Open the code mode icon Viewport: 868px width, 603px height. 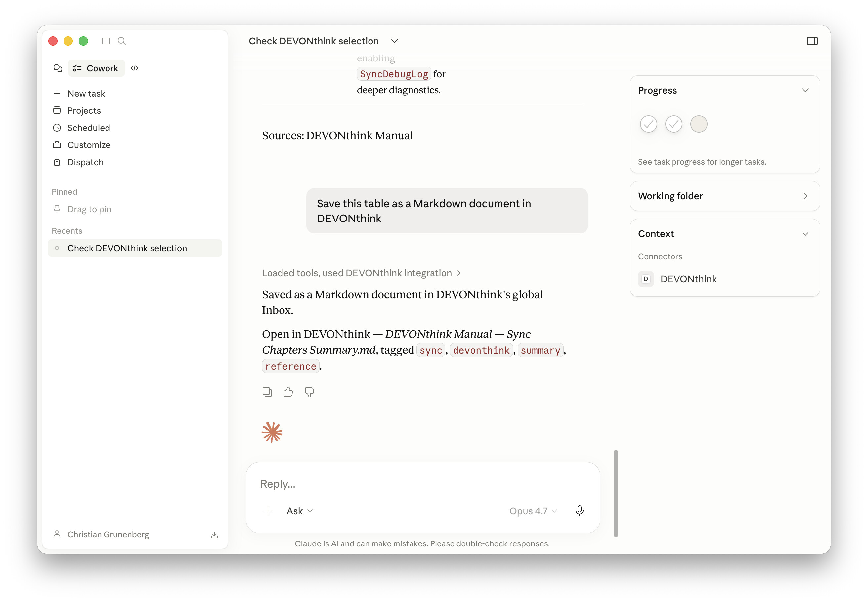135,68
